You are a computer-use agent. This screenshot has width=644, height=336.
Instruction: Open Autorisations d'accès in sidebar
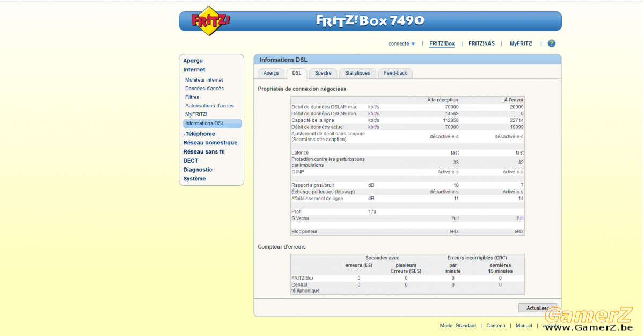click(x=209, y=106)
